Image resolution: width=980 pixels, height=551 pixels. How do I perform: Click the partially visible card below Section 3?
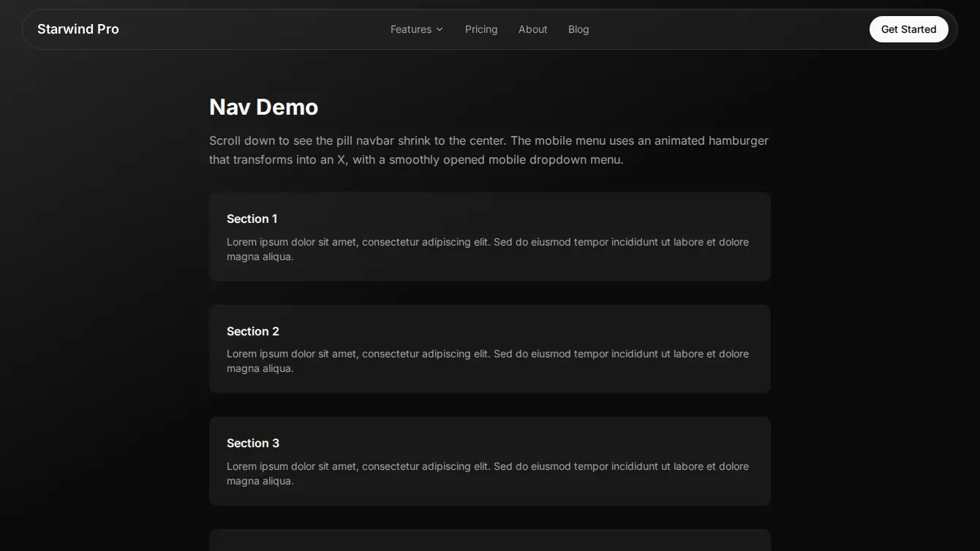(x=489, y=541)
